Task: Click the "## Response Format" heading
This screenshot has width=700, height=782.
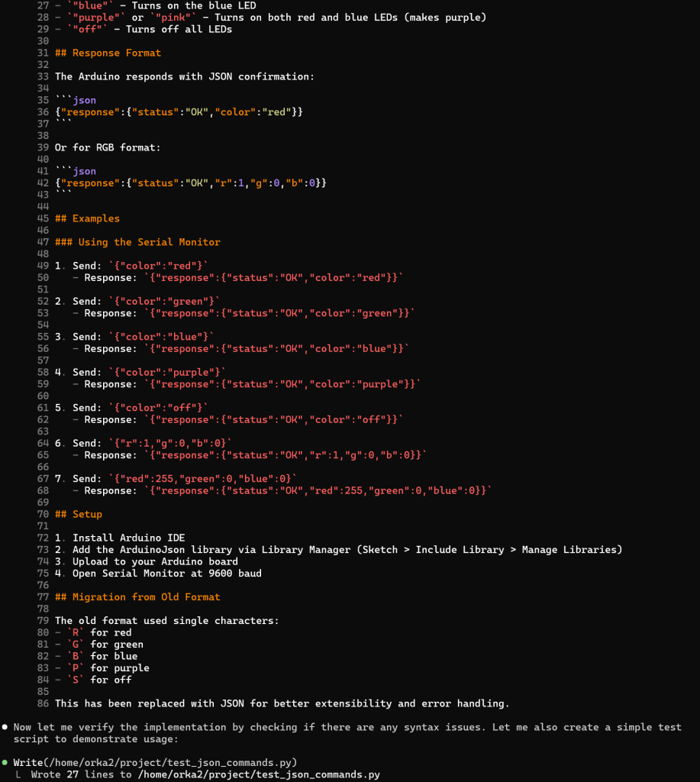Action: [108, 53]
